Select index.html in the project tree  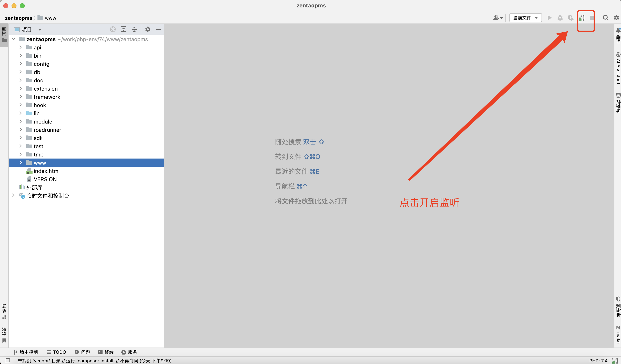(x=47, y=171)
